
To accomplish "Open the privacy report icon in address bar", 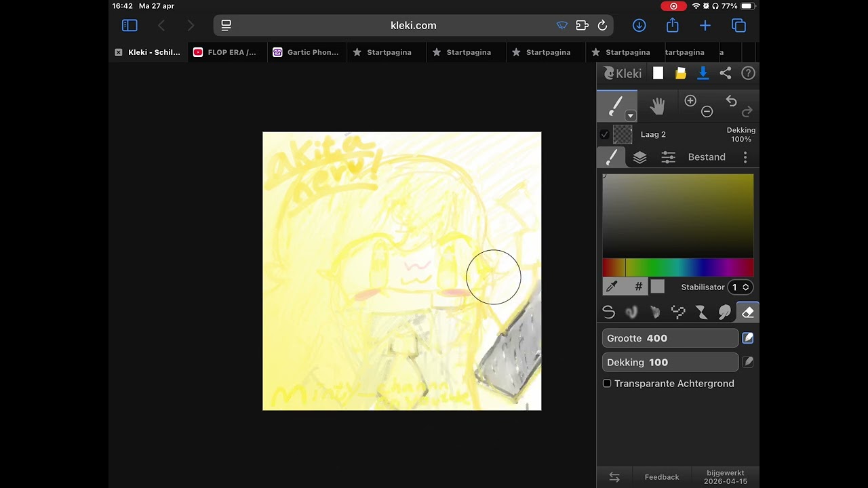I will click(561, 26).
